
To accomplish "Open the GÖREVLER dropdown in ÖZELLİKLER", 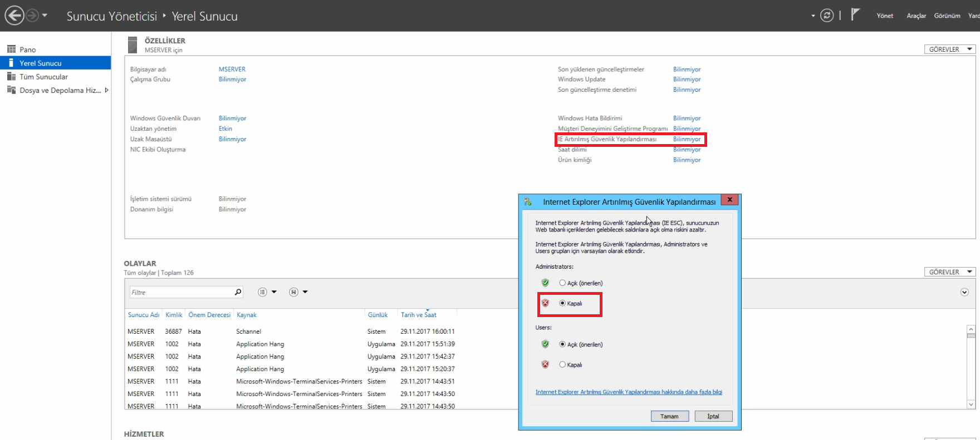I will 950,49.
